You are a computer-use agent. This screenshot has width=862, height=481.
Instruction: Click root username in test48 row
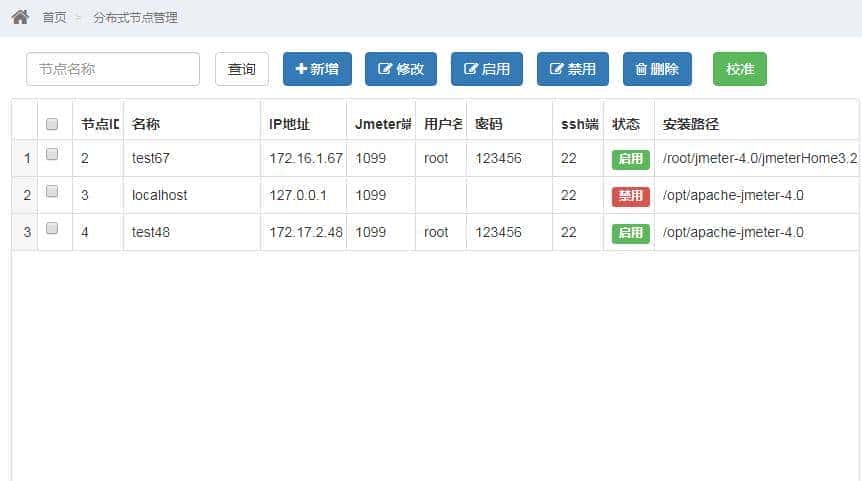(x=436, y=232)
